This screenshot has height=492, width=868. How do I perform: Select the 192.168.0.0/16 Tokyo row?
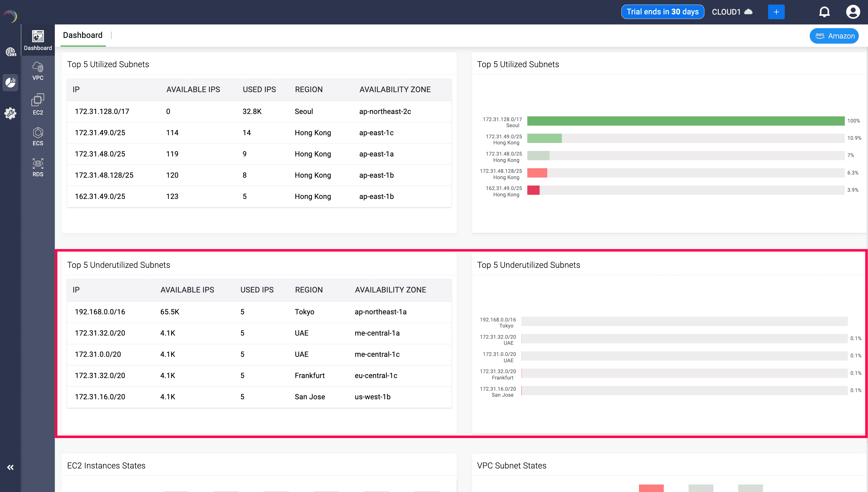pyautogui.click(x=100, y=312)
